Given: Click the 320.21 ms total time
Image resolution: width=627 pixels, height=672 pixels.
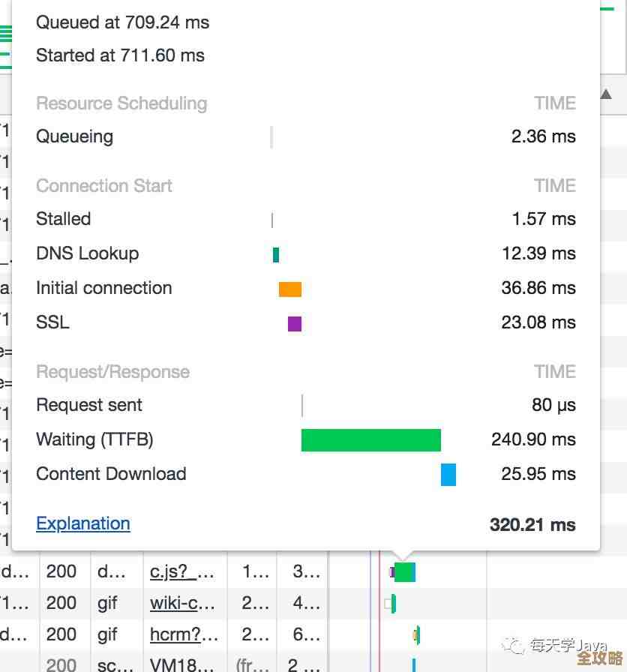Looking at the screenshot, I should (x=532, y=524).
